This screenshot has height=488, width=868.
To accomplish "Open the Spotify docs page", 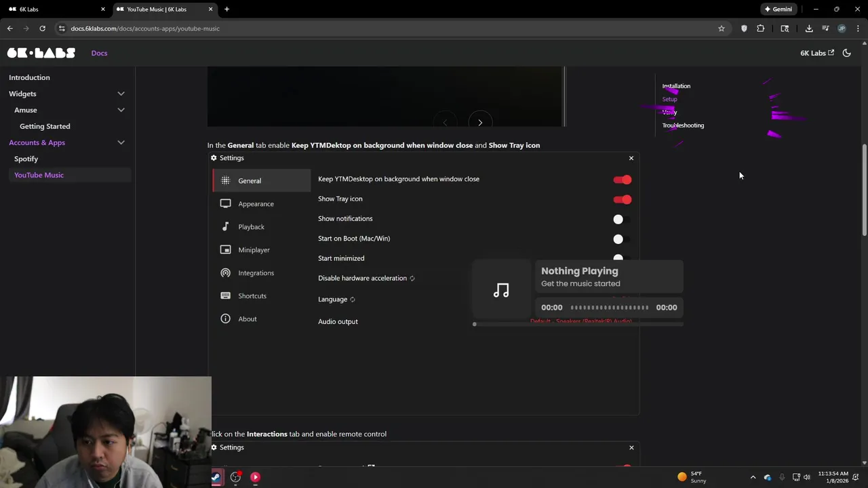I will (x=26, y=159).
